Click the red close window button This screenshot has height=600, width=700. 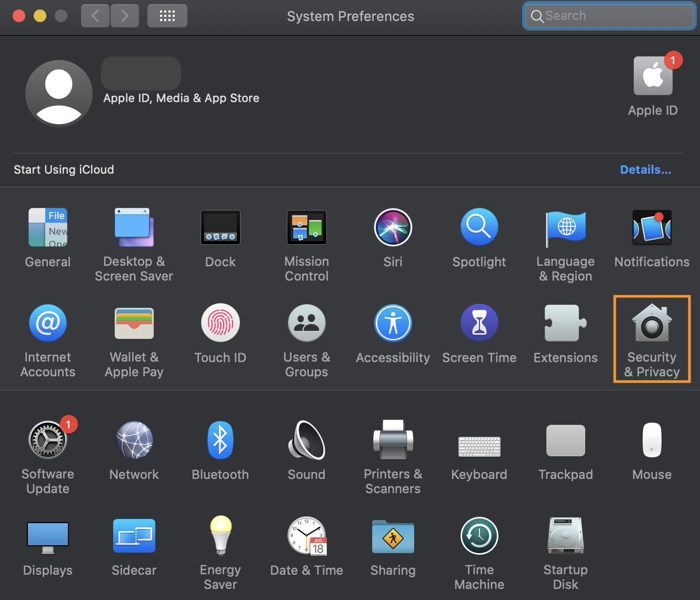[19, 16]
